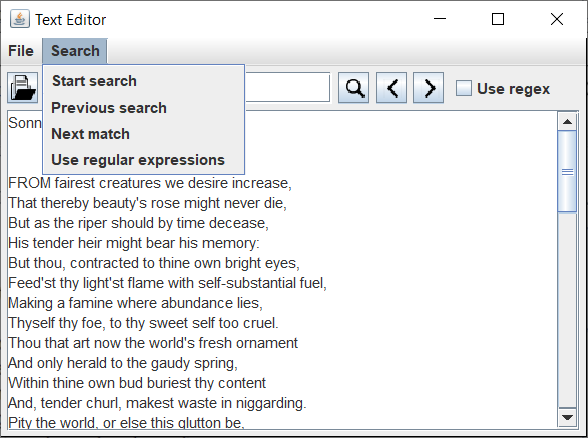The height and width of the screenshot is (438, 588).
Task: Choose Start search menu item
Action: (x=144, y=81)
